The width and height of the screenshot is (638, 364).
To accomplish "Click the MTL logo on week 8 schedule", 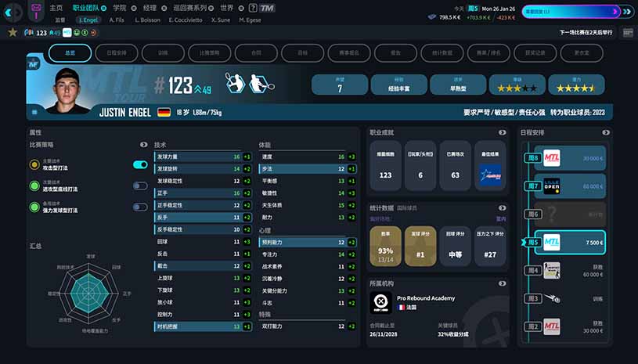I will (x=552, y=158).
